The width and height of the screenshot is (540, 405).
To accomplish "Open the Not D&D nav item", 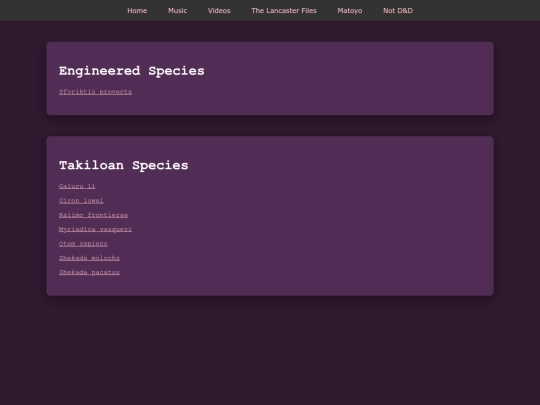I will pyautogui.click(x=398, y=11).
